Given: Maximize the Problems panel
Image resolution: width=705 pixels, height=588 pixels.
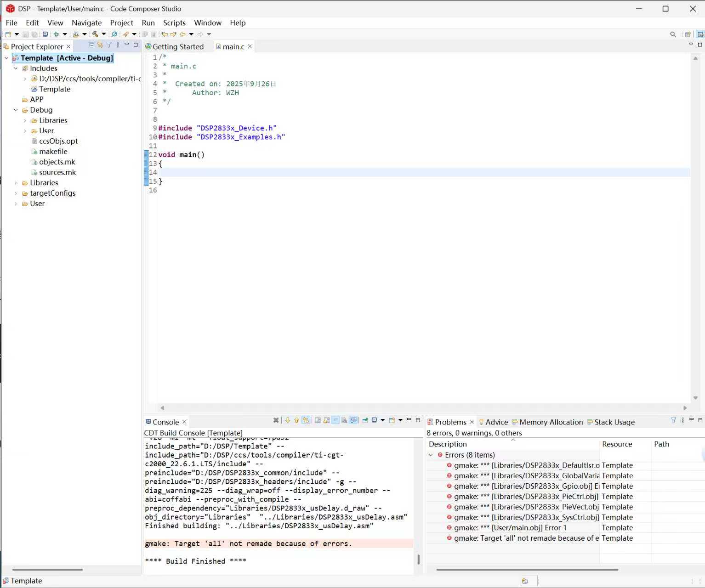Looking at the screenshot, I should 700,420.
